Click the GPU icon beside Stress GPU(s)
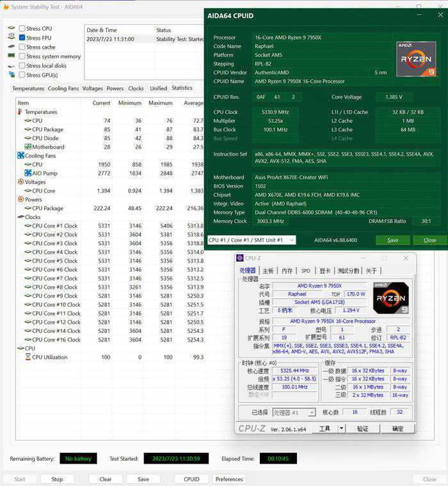 [x=12, y=75]
